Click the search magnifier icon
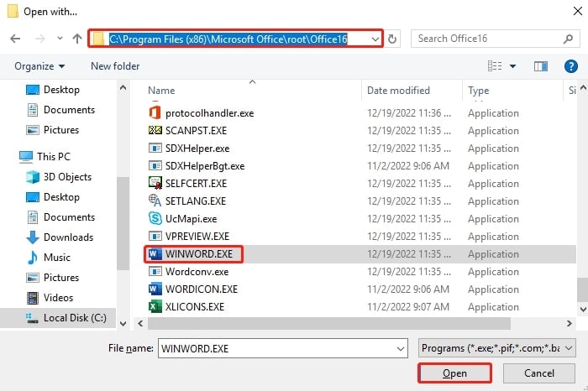 coord(568,39)
